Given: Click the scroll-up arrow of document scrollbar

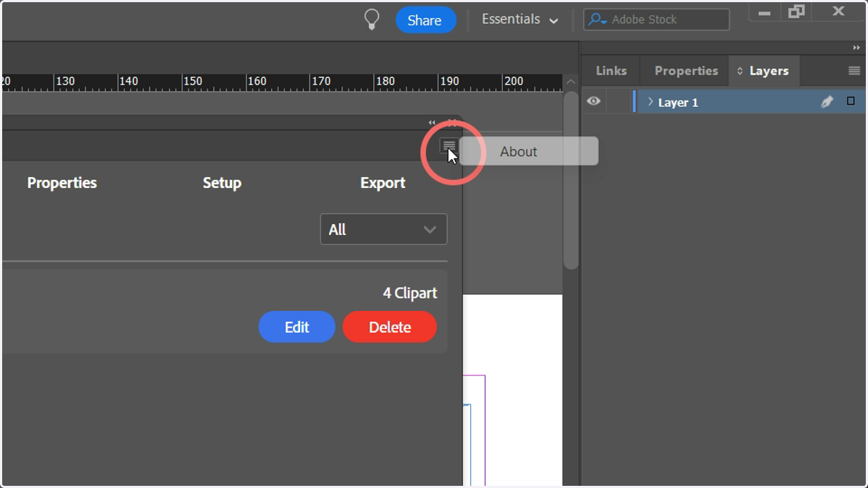Looking at the screenshot, I should [571, 82].
